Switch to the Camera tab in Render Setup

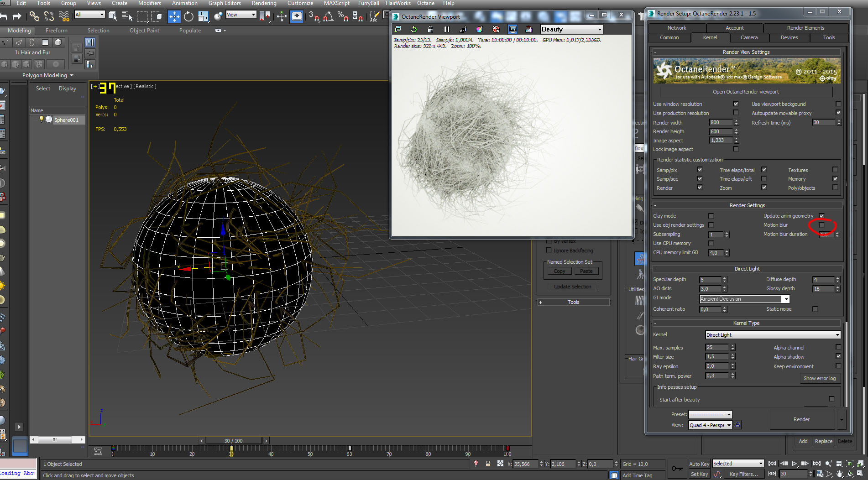point(749,37)
